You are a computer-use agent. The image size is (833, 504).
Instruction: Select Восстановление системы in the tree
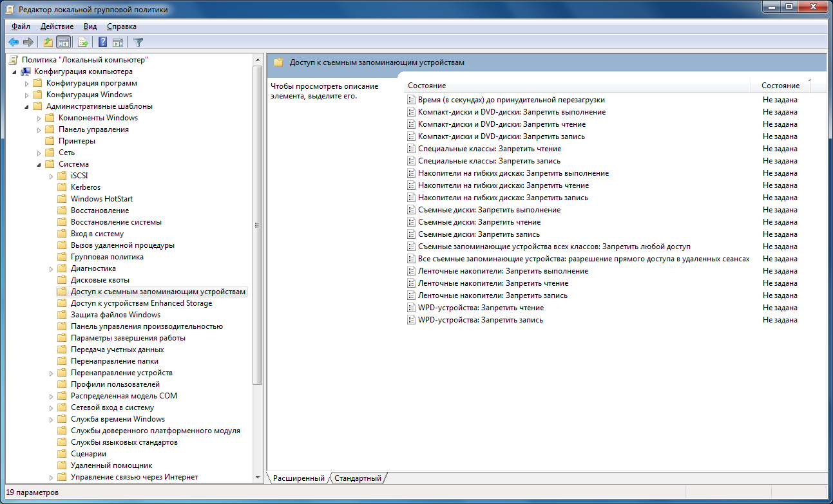coord(116,222)
